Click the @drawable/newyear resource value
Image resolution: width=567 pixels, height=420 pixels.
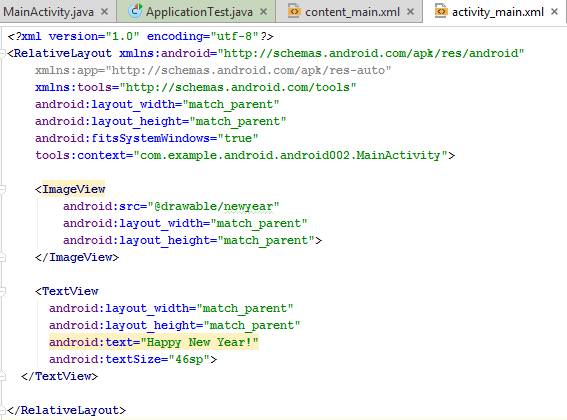click(x=213, y=206)
